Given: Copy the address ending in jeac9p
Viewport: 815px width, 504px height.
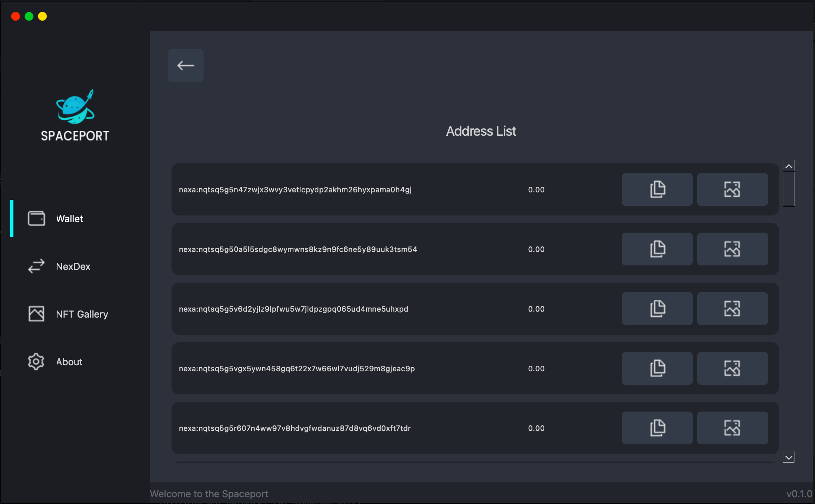Looking at the screenshot, I should (657, 368).
